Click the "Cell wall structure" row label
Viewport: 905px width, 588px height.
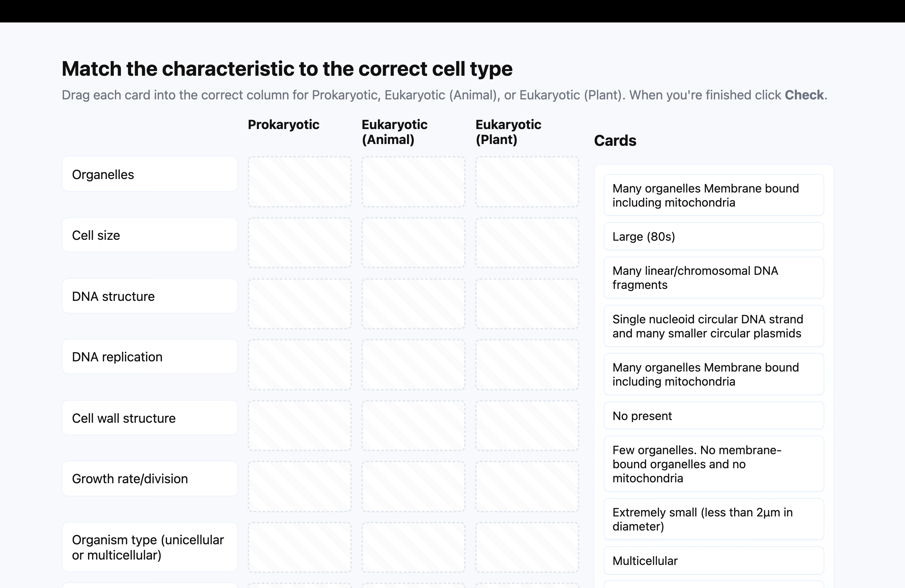click(x=150, y=418)
